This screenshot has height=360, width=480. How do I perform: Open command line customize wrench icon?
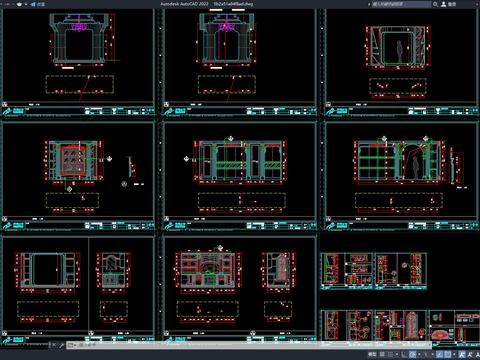[x=62, y=345]
